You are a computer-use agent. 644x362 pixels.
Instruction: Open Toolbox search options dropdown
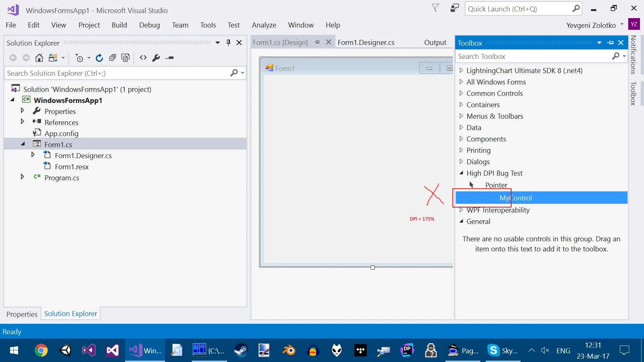pyautogui.click(x=624, y=56)
